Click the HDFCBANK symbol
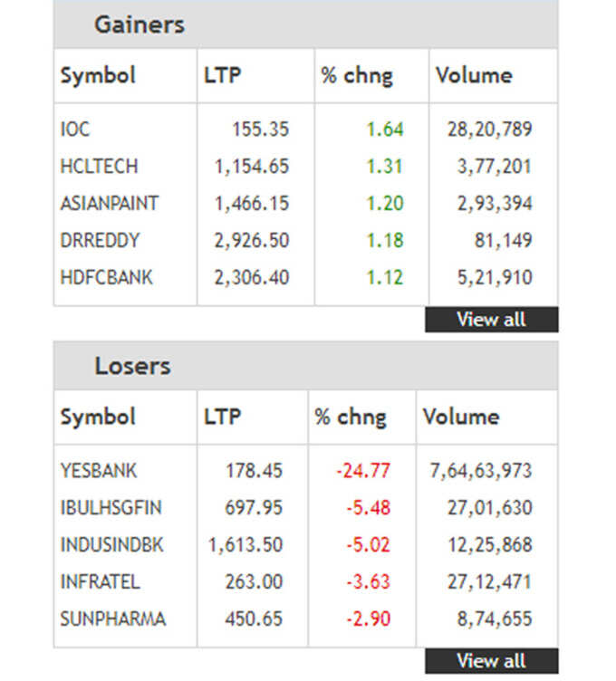This screenshot has height=681, width=616. [x=106, y=277]
